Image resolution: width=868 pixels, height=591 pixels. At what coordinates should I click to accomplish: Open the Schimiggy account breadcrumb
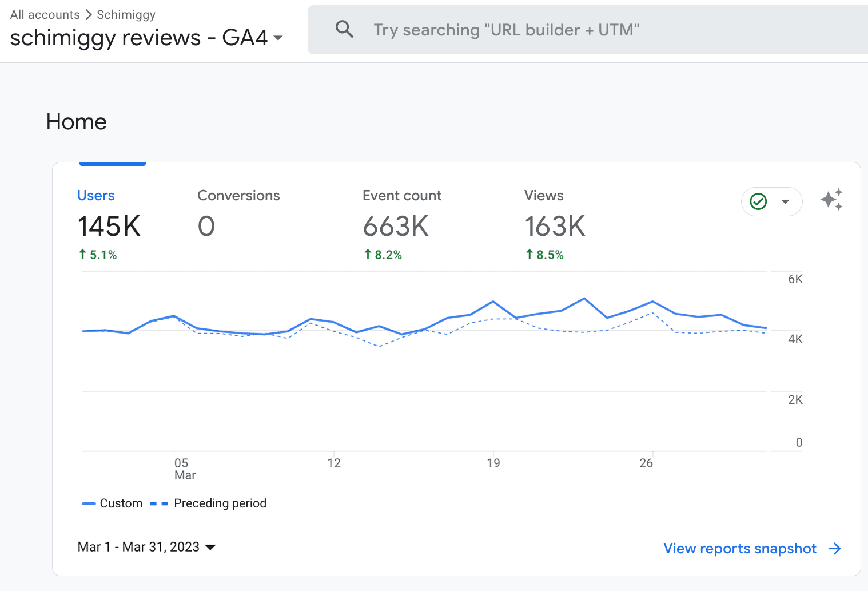pyautogui.click(x=126, y=15)
